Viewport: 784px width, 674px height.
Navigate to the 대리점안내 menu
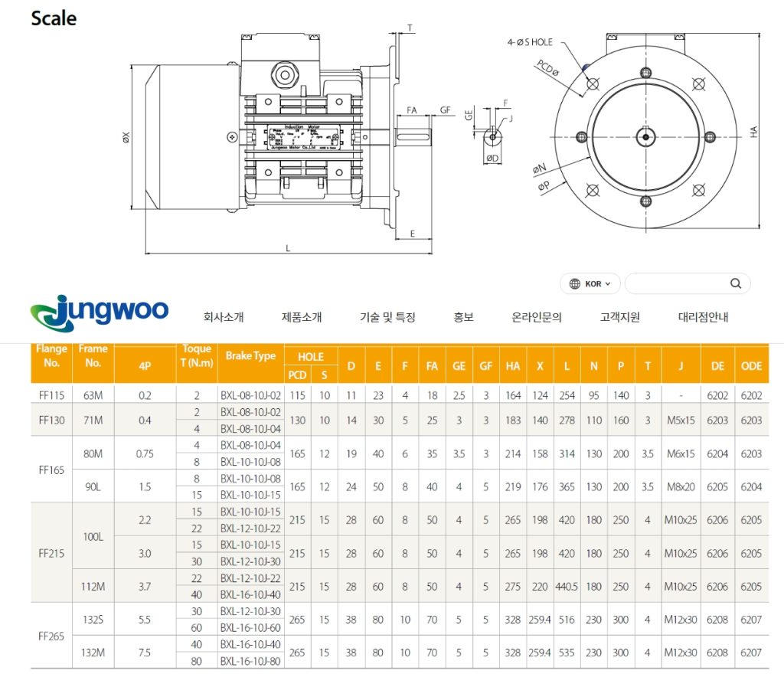703,317
